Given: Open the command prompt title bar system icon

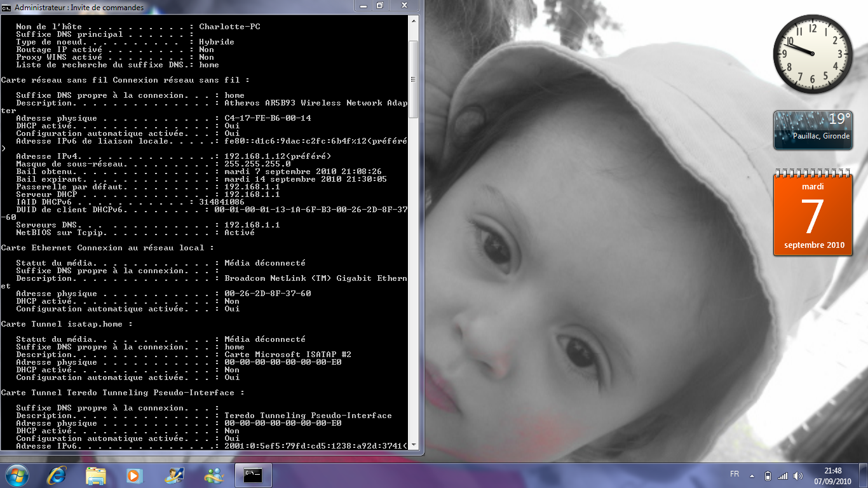Looking at the screenshot, I should [x=6, y=7].
